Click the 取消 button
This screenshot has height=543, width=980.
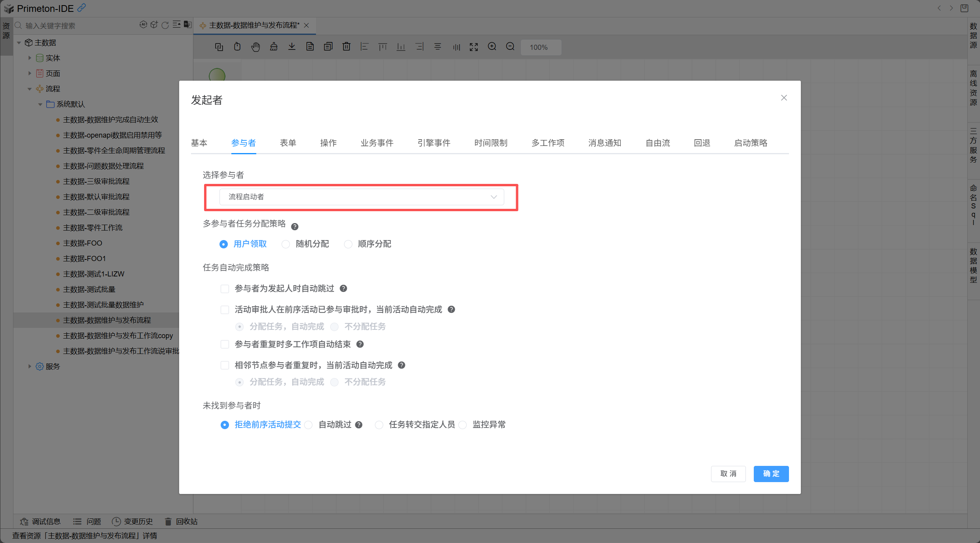pos(728,474)
